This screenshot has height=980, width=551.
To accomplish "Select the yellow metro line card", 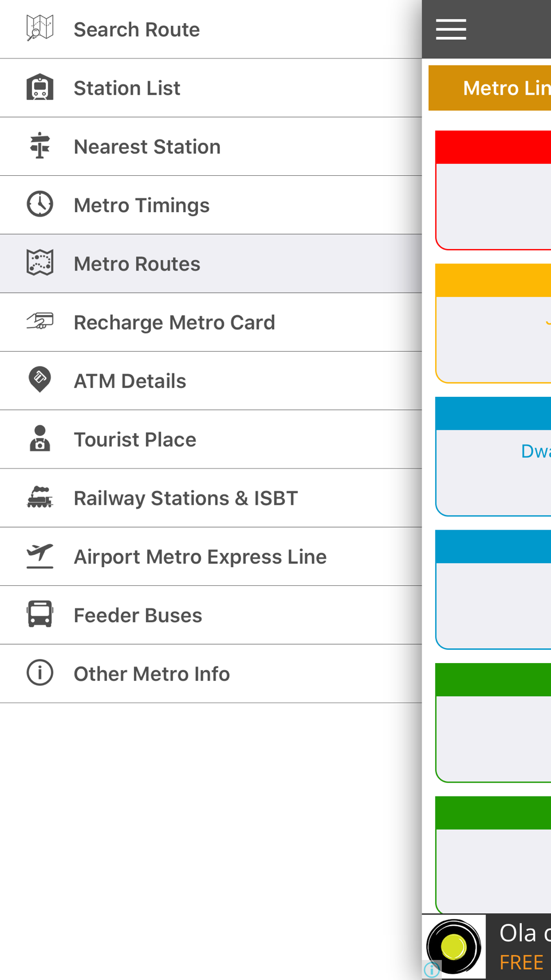I will (493, 324).
